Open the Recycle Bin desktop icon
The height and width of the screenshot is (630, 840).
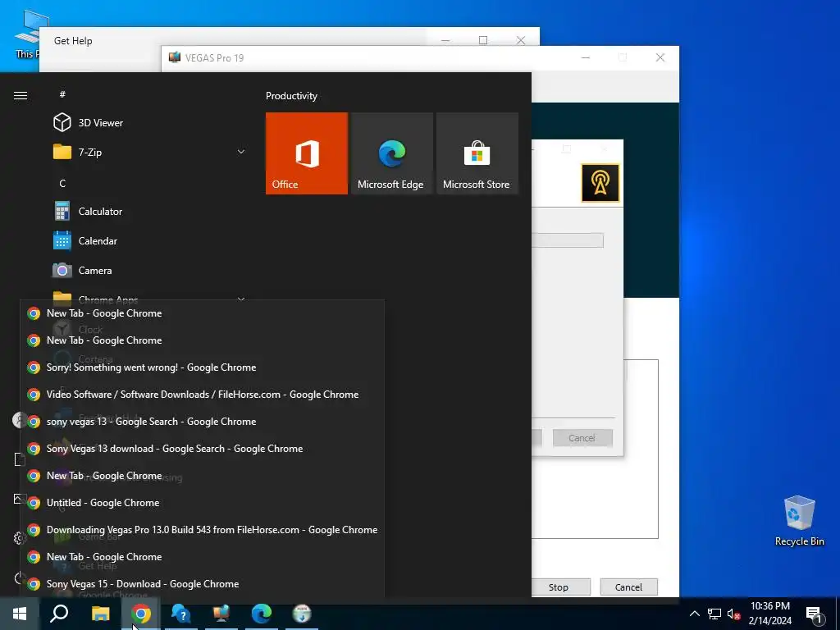click(799, 521)
